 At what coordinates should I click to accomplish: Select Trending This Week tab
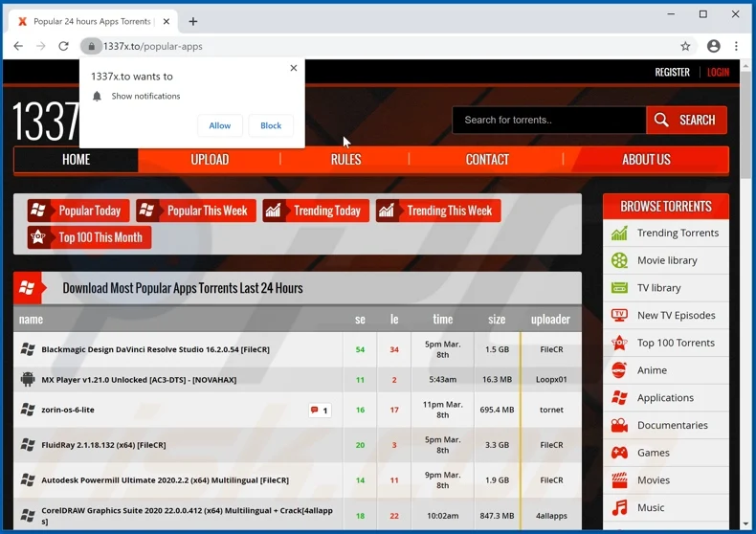pos(438,211)
